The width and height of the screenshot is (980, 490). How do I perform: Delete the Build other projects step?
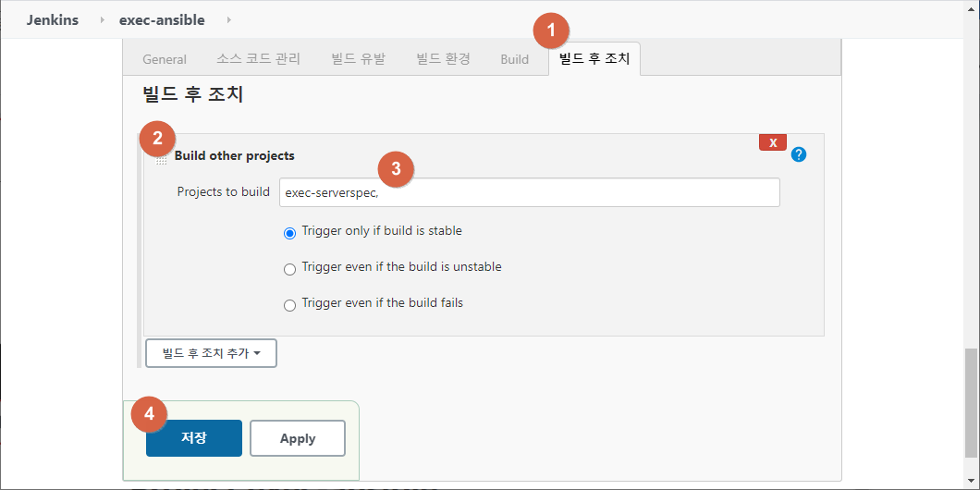pyautogui.click(x=773, y=142)
